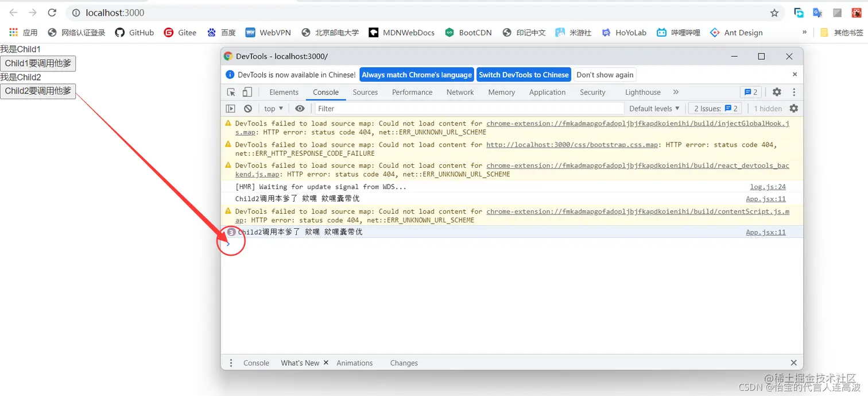868x396 pixels.
Task: Open the HoYoLab bookmark
Action: coord(624,33)
